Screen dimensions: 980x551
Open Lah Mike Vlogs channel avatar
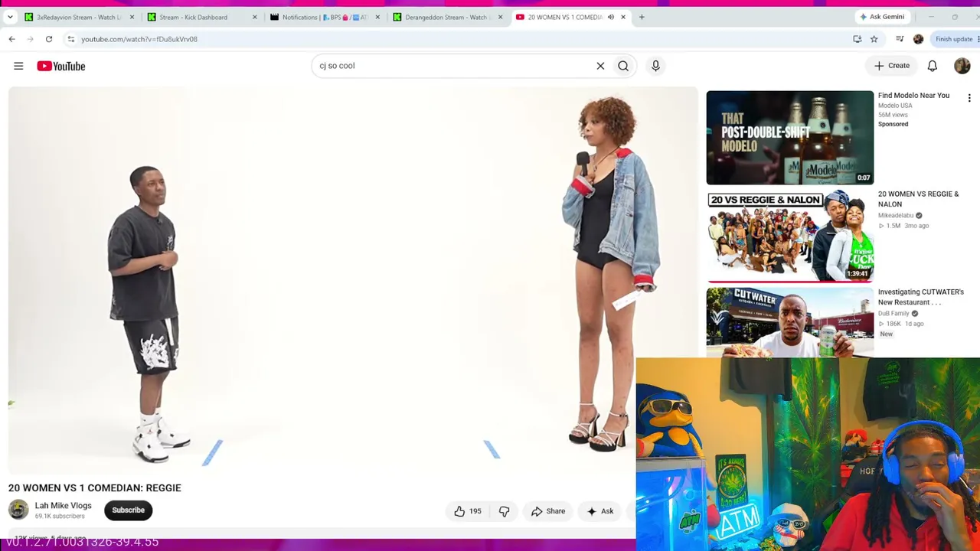point(18,510)
